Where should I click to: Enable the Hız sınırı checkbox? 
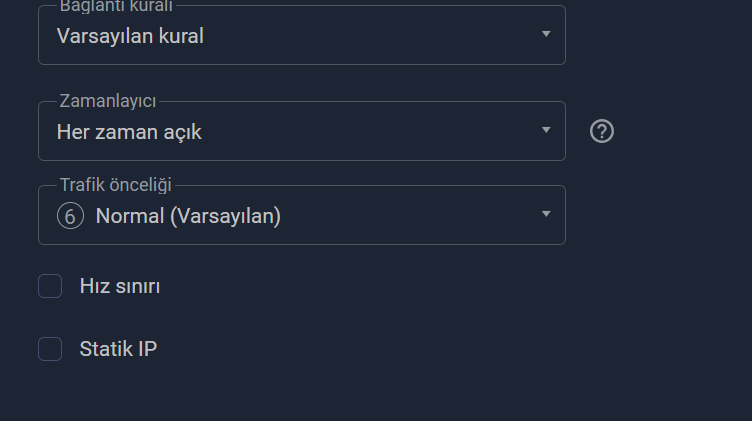tap(50, 287)
